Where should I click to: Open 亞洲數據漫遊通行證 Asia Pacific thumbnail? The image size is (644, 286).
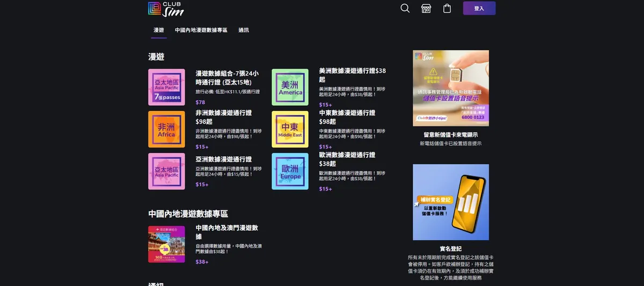[x=166, y=171]
